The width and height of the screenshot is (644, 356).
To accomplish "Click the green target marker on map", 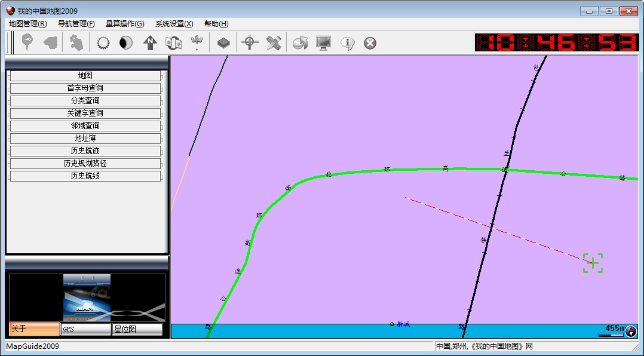I will [x=593, y=263].
